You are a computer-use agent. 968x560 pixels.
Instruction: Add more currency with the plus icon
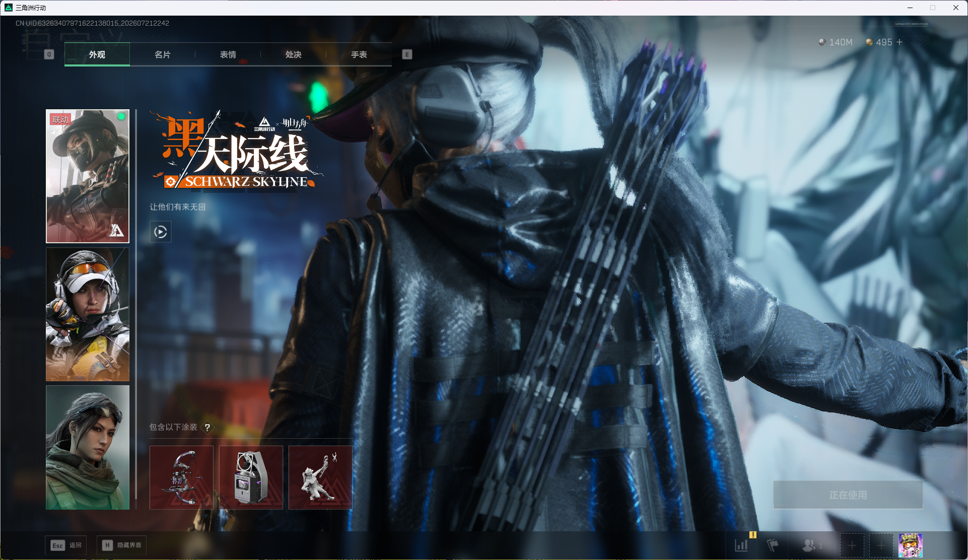[900, 42]
